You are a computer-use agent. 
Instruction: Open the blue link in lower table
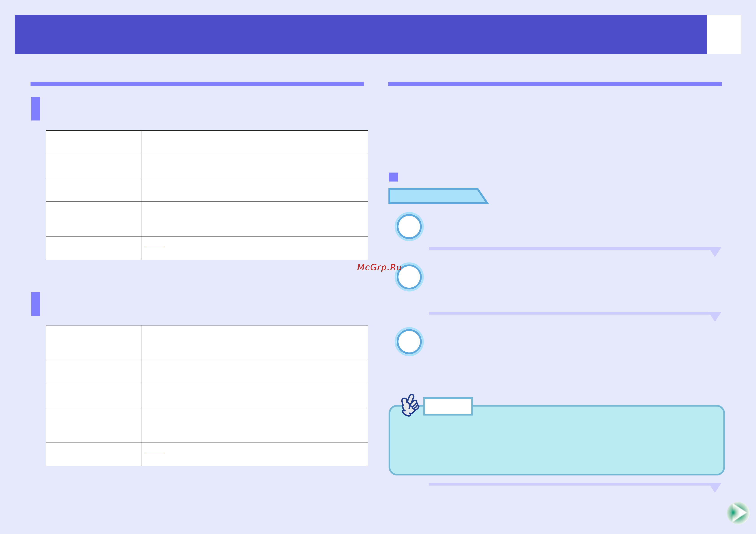pos(154,452)
